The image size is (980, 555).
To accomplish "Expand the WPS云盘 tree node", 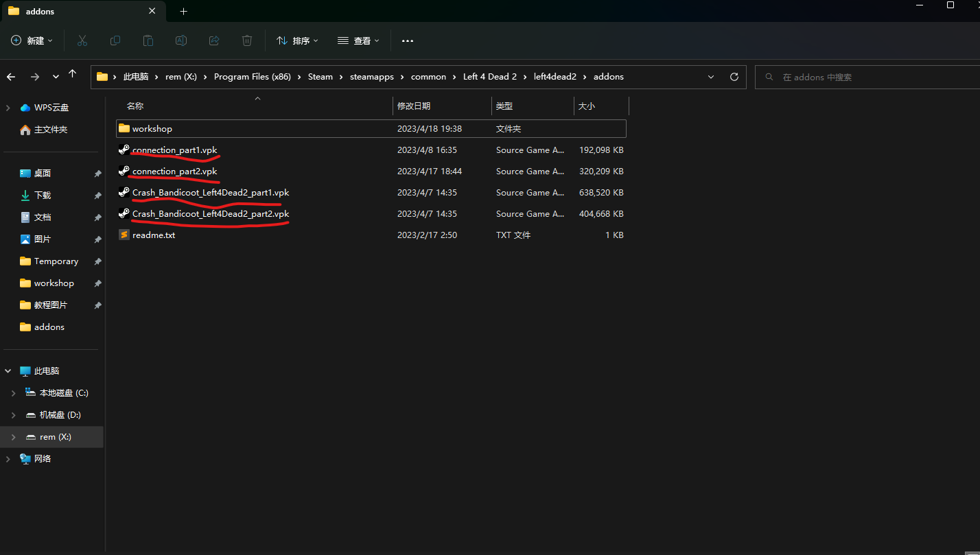I will [8, 107].
